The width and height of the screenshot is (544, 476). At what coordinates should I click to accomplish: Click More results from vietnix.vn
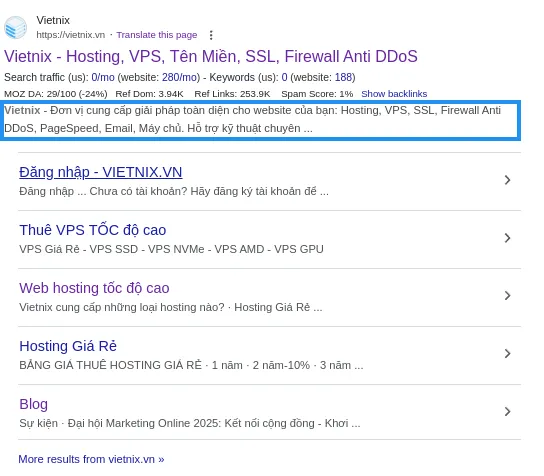91,459
